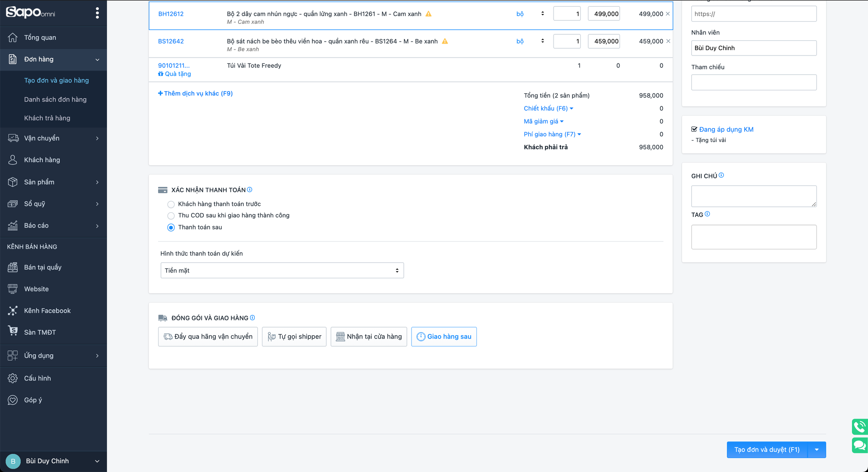
Task: Open the green chat support icon
Action: click(860, 445)
